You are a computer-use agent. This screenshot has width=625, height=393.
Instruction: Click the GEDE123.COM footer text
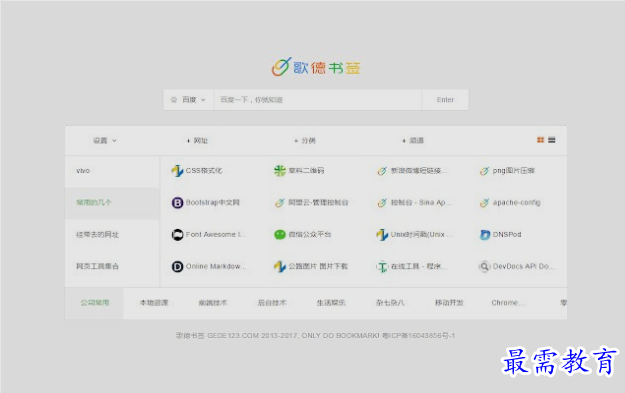[x=233, y=336]
